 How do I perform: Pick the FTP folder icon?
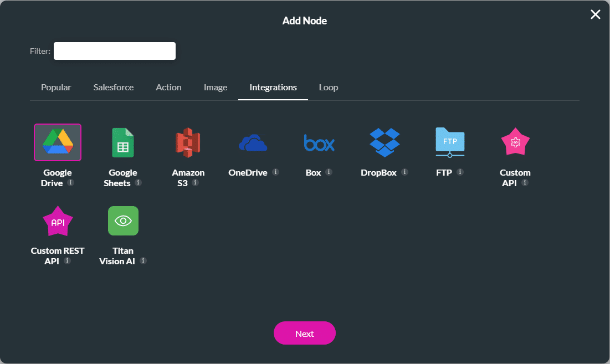click(x=450, y=142)
